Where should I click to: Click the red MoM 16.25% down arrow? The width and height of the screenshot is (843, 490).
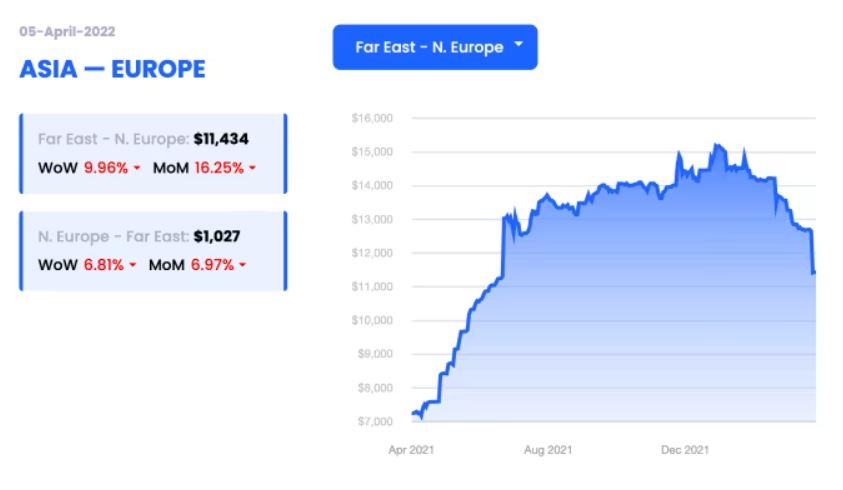coord(252,168)
